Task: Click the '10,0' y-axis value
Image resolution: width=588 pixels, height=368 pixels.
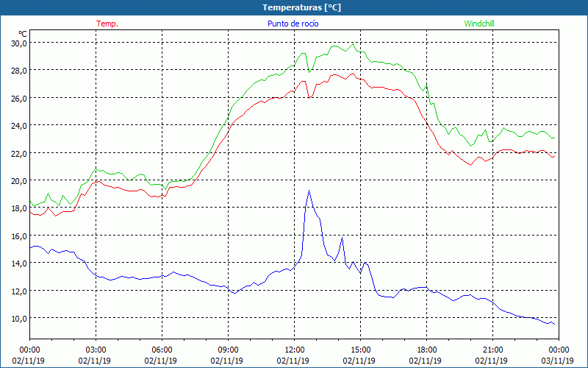Action: (19, 319)
